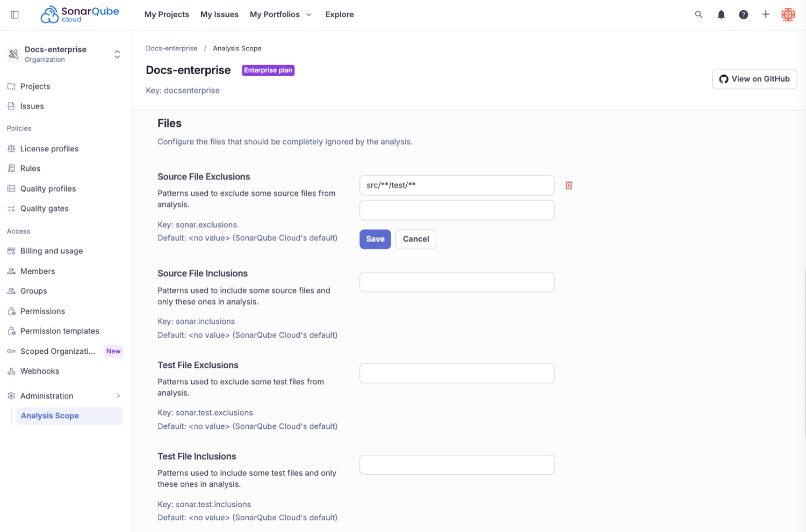Toggle the sidebar collapse icon
Viewport: 806px width, 532px height.
(x=15, y=14)
